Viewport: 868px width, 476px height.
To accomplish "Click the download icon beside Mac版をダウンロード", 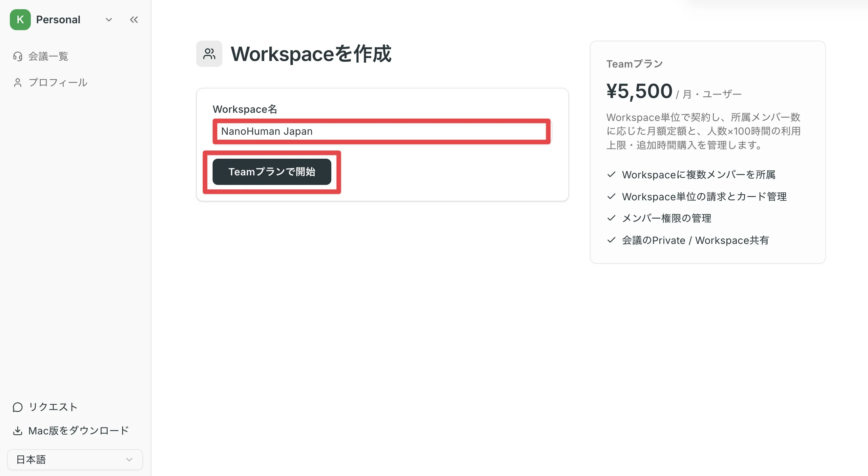I will point(17,430).
